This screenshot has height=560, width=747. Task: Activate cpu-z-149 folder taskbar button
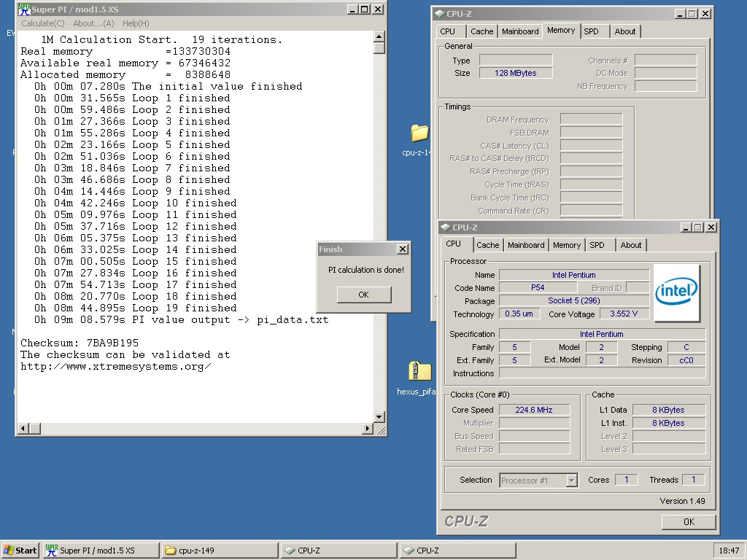pos(220,551)
